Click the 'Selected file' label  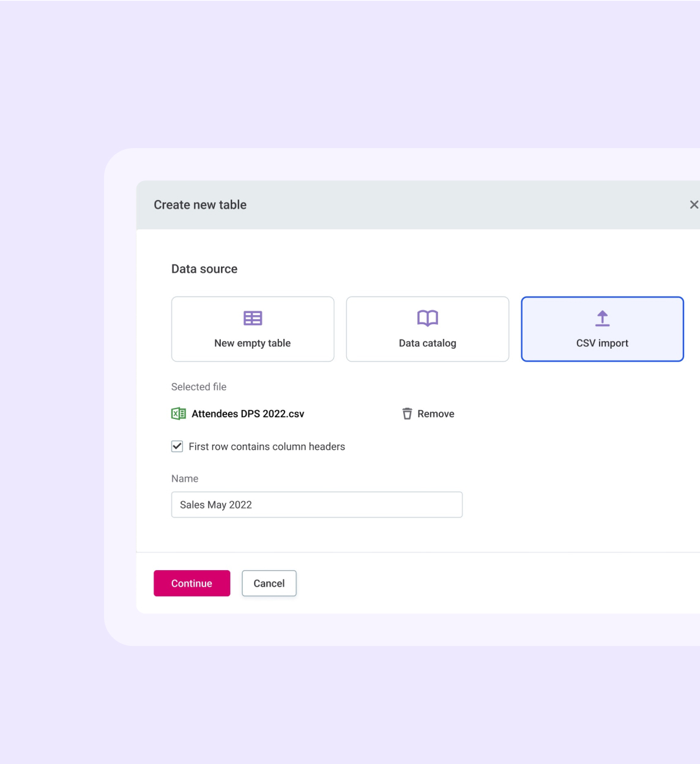(199, 387)
